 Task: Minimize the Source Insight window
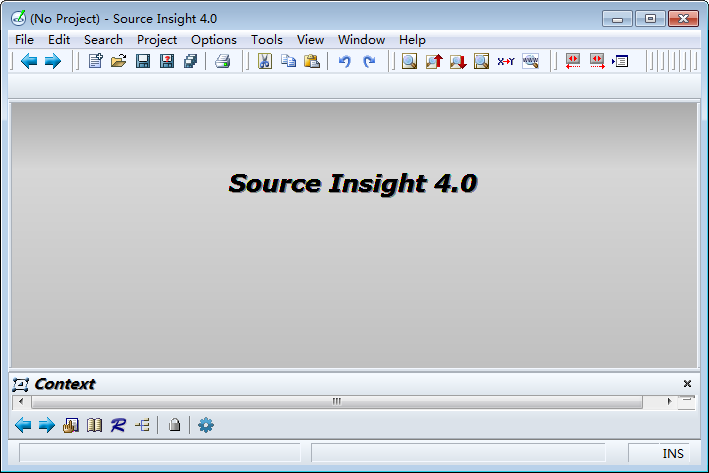click(617, 19)
